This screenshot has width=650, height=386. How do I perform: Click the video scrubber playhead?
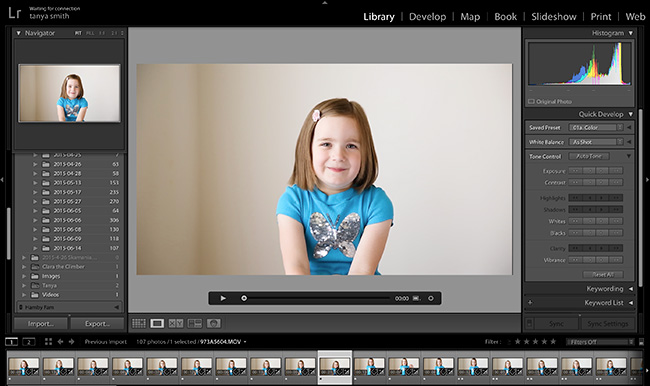point(244,298)
